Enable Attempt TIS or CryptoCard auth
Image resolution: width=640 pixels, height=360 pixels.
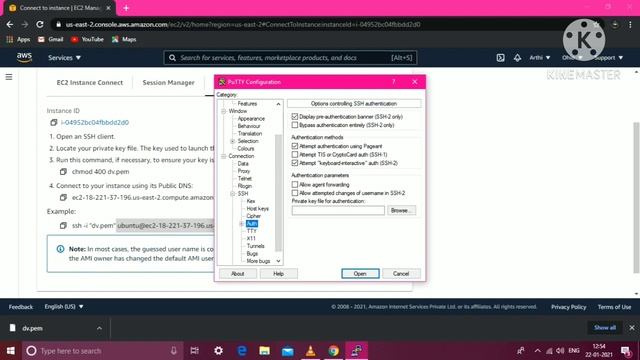[x=295, y=155]
